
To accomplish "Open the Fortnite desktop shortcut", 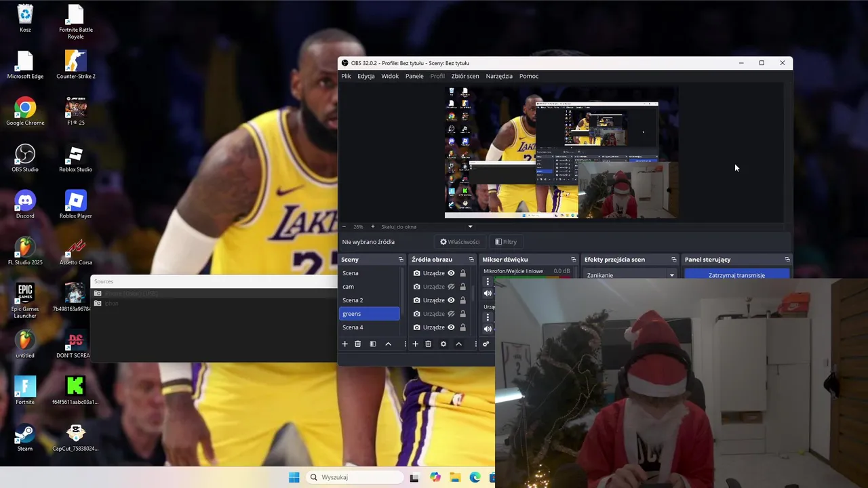I will pyautogui.click(x=25, y=390).
